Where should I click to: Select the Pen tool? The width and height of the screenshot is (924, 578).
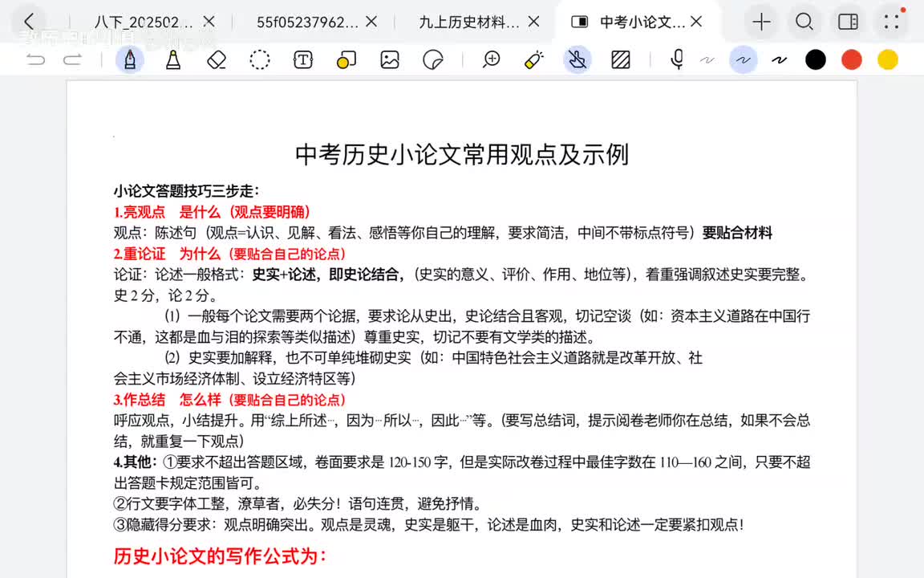[130, 59]
